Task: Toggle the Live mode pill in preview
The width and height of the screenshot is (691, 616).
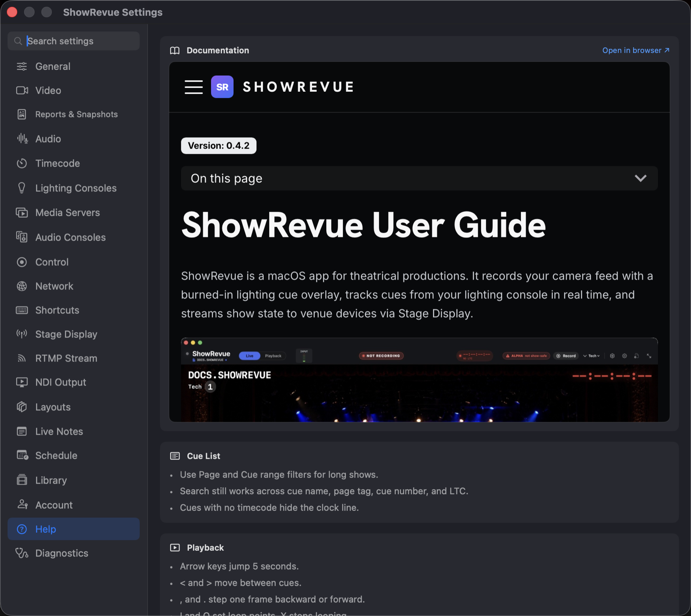Action: coord(250,356)
